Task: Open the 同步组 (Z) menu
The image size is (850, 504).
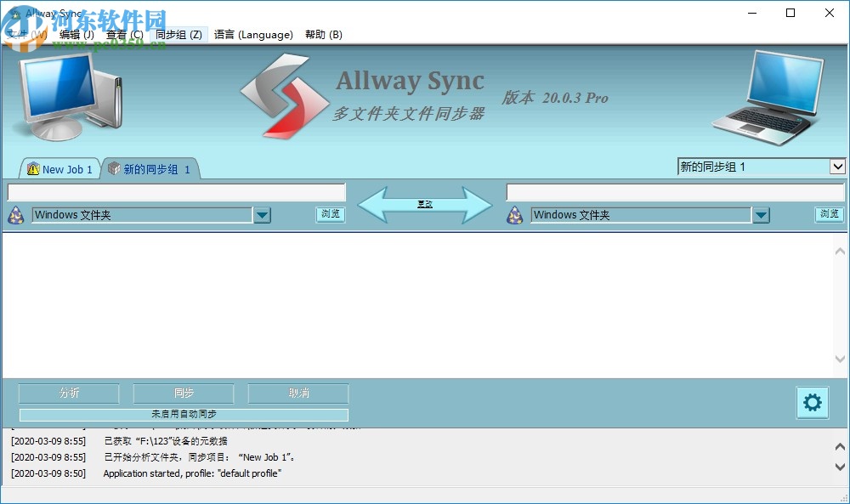Action: (x=178, y=35)
